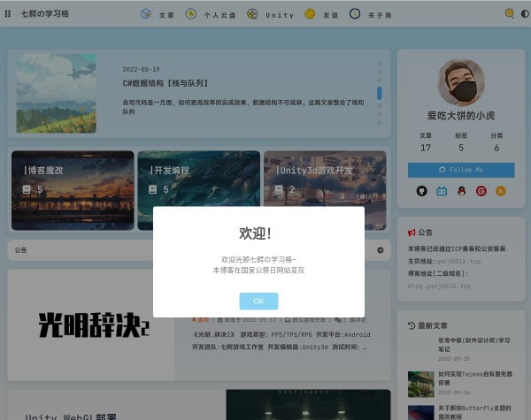Open the C#数据结构【栈与队列】 article title
The height and width of the screenshot is (420, 531).
pos(165,83)
